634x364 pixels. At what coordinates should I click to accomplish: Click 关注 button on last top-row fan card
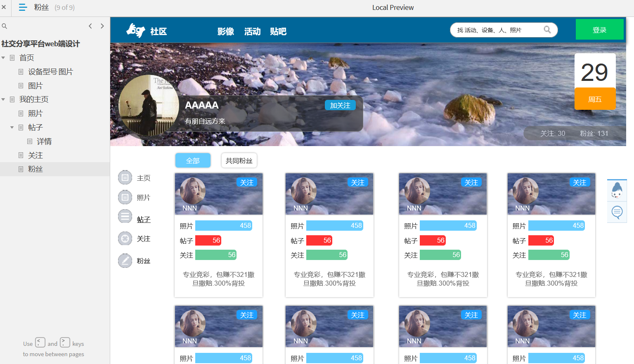tap(580, 182)
